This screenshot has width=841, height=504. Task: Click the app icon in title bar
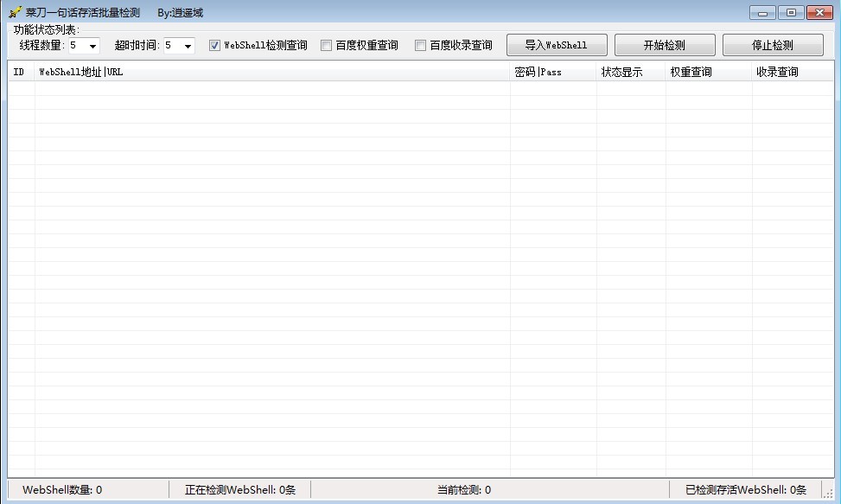pos(15,12)
